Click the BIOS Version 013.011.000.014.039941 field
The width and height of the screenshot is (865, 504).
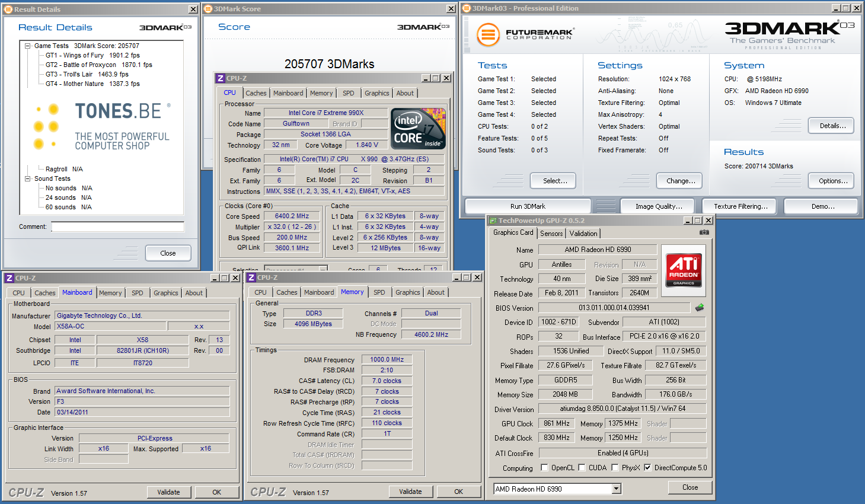[x=614, y=308]
